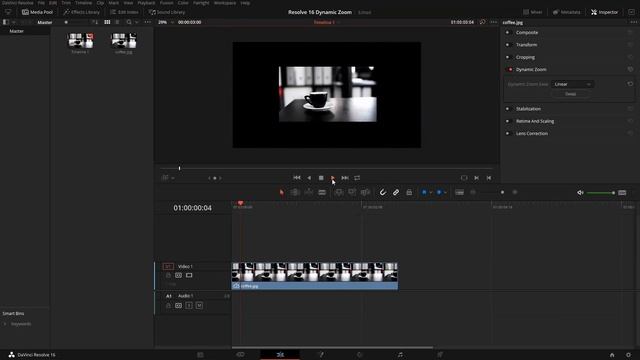Open File menu

[x=41, y=3]
